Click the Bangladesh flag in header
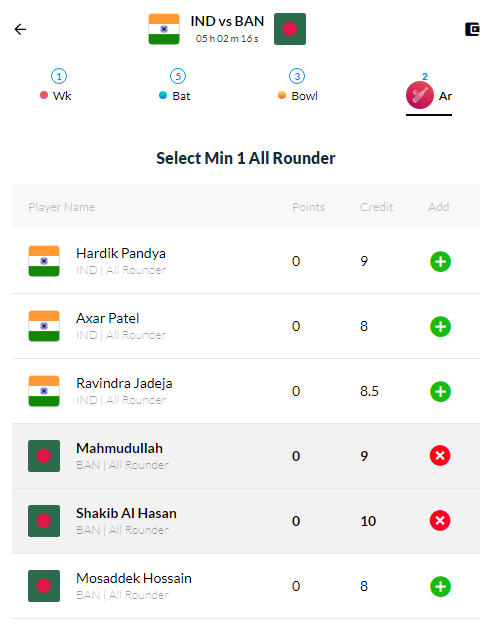Viewport: 493px width, 630px height. click(x=290, y=29)
